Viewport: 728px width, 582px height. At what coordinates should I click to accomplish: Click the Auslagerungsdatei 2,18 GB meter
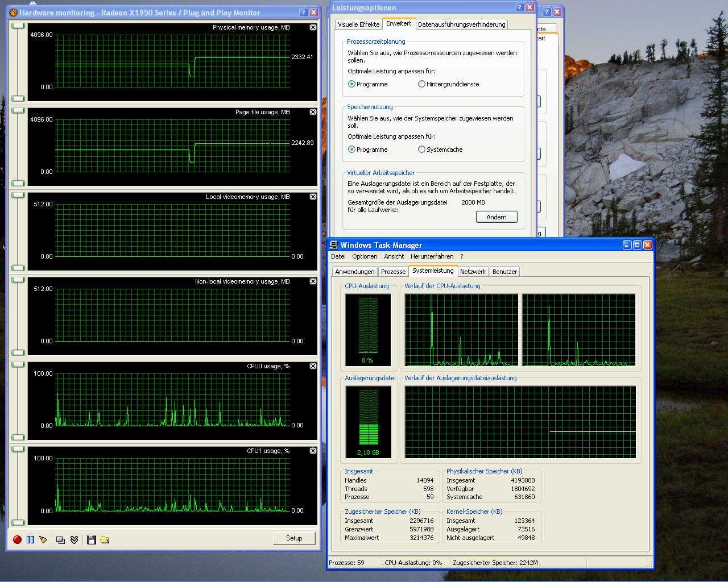pos(368,422)
